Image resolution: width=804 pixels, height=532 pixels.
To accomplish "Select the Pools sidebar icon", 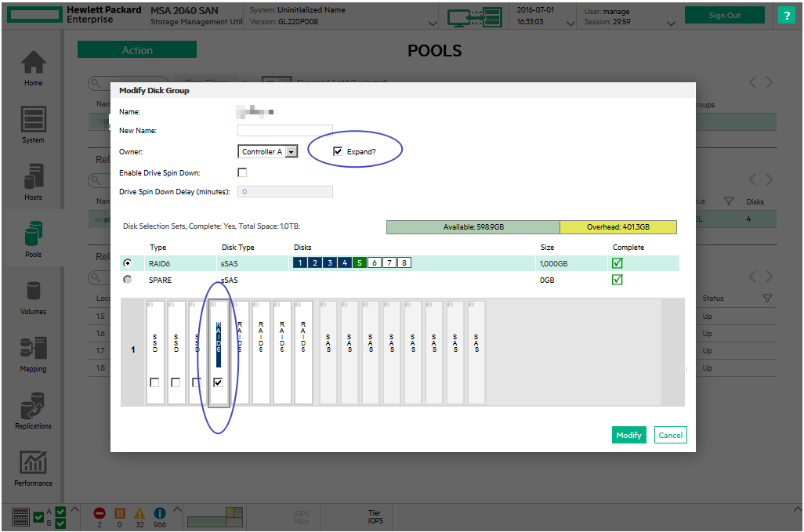I will point(34,233).
